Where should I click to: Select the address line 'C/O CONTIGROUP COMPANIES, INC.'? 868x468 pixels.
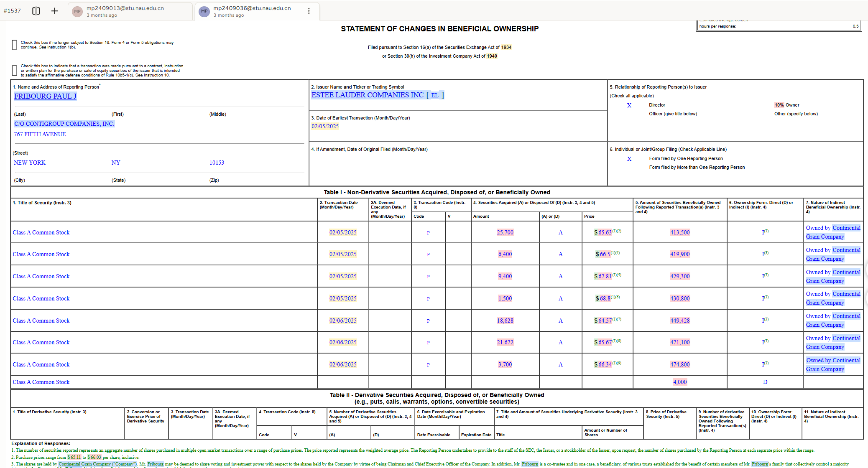click(x=64, y=124)
